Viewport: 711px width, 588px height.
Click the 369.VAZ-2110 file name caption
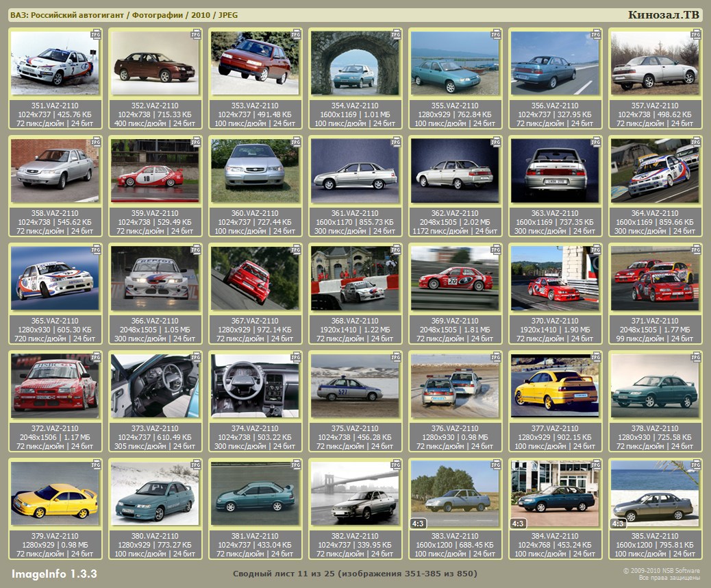(x=455, y=321)
